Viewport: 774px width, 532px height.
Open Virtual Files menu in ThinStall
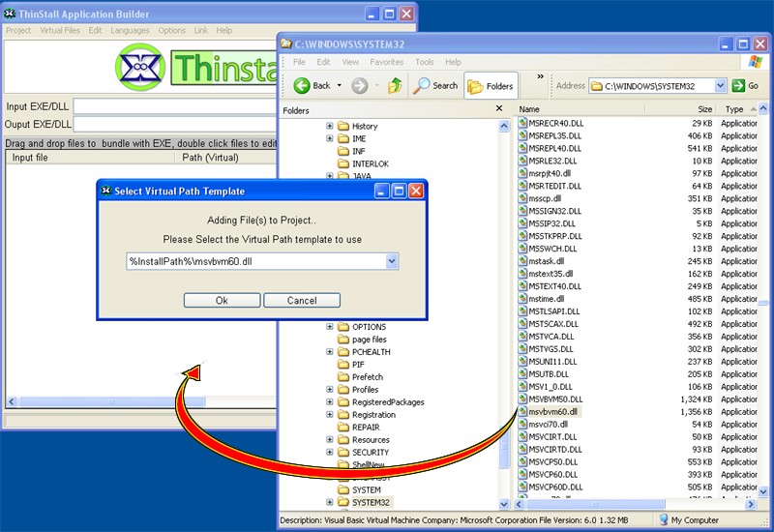point(60,31)
